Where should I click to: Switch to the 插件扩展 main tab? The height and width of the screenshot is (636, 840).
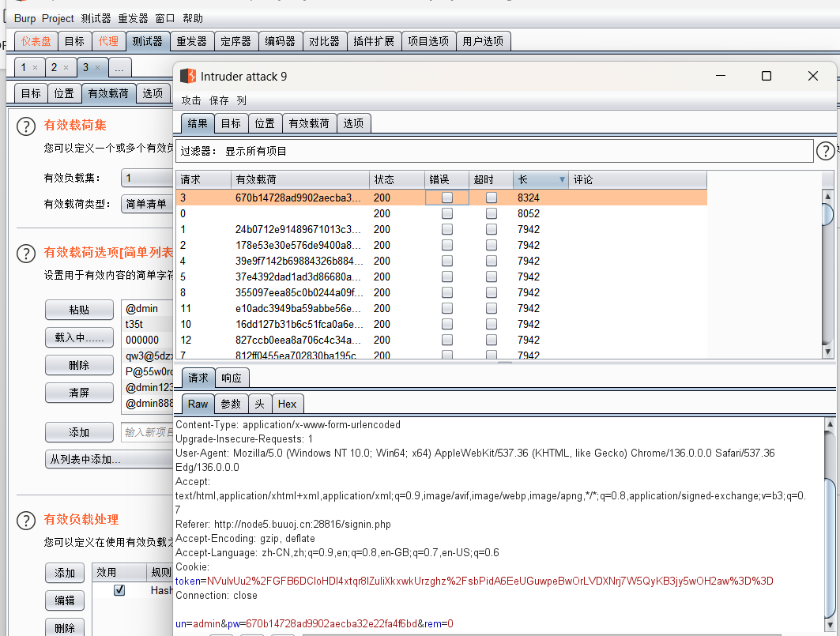(374, 41)
